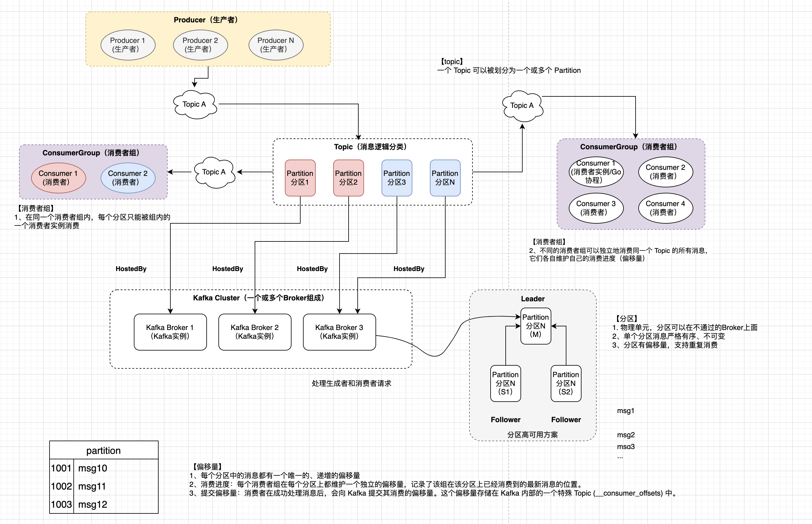The height and width of the screenshot is (524, 812).
Task: Select the follower Partition 分区N (S2) box
Action: tap(566, 383)
